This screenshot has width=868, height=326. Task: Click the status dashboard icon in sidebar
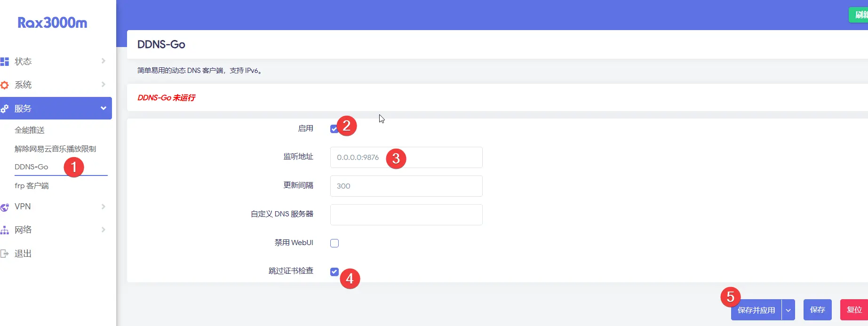coord(5,62)
